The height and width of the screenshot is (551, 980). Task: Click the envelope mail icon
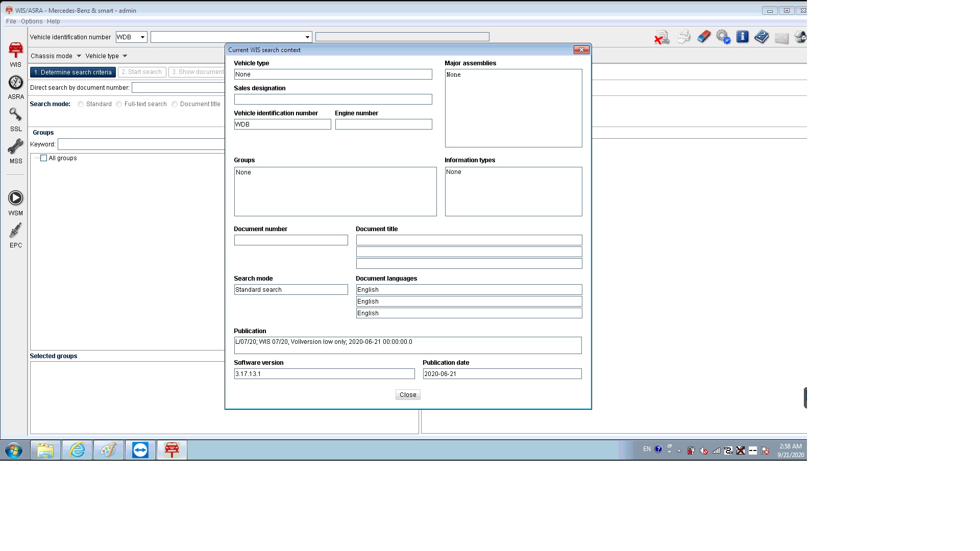(781, 38)
